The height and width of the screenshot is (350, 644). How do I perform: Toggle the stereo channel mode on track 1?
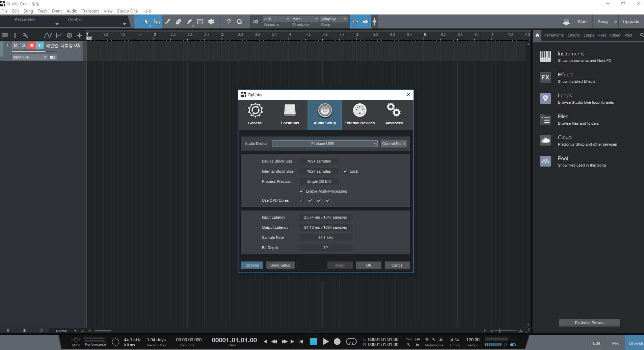click(53, 57)
